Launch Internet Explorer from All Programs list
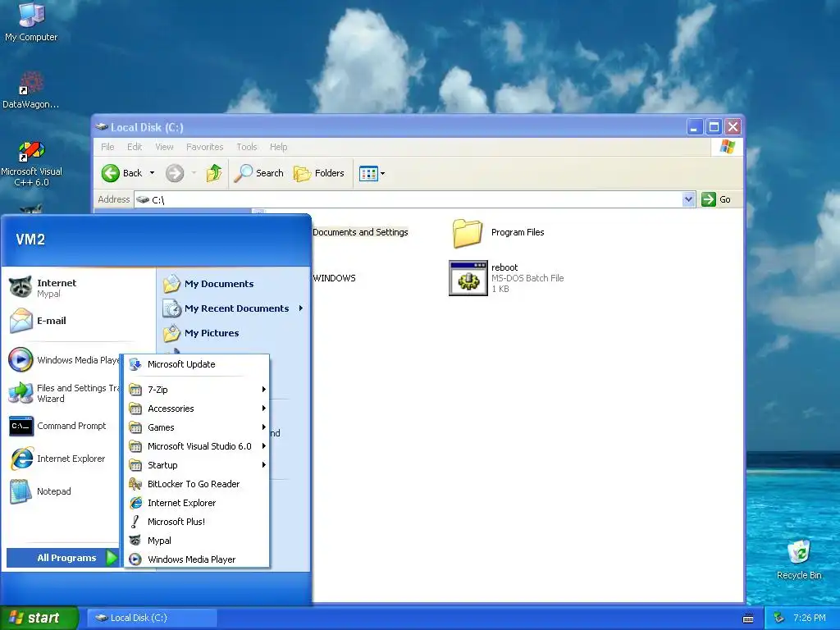This screenshot has height=630, width=840. click(x=196, y=503)
